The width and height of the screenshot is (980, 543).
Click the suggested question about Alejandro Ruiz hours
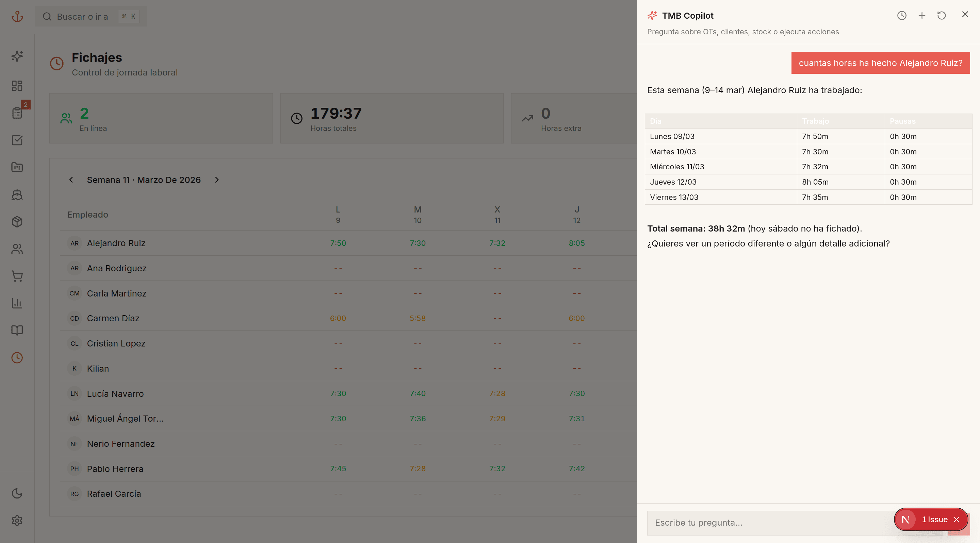[880, 63]
